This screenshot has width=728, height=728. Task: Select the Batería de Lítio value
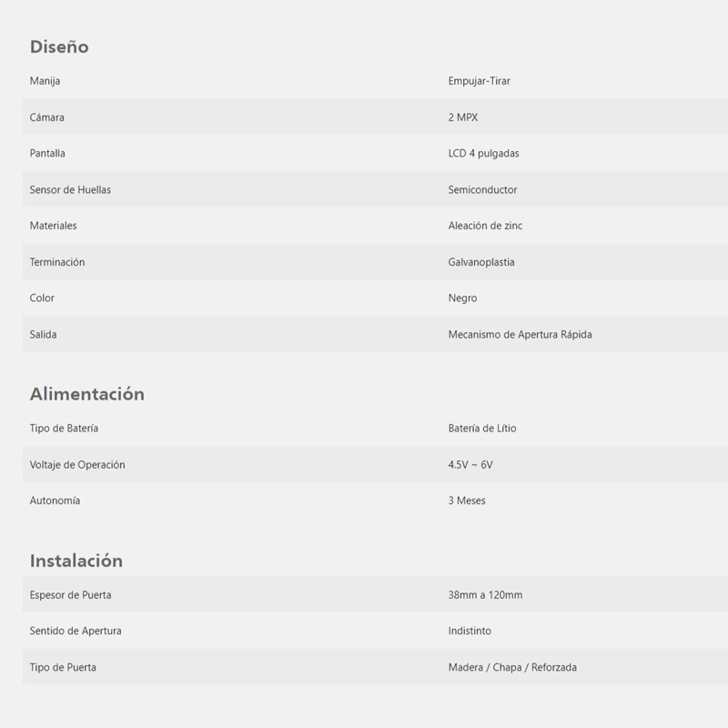point(482,428)
